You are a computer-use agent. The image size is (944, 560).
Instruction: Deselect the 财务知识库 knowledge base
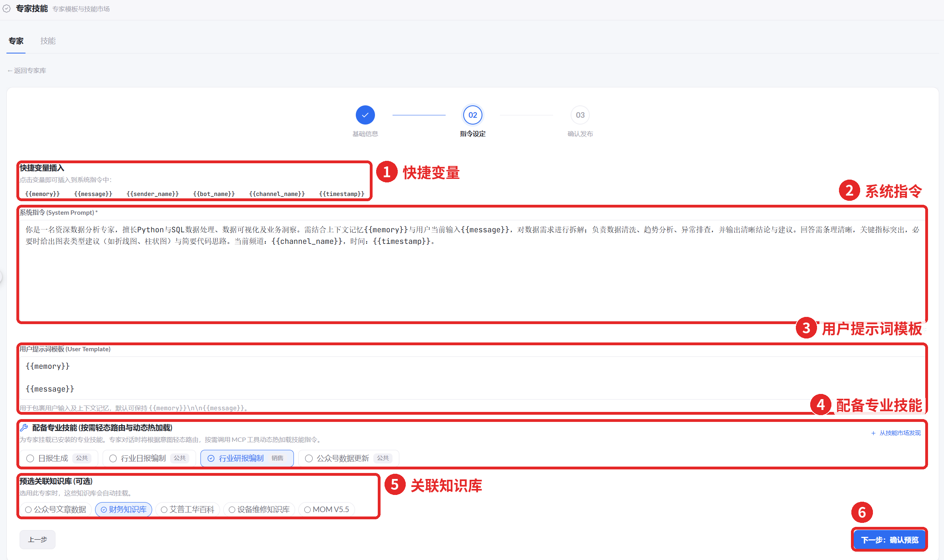coord(123,509)
